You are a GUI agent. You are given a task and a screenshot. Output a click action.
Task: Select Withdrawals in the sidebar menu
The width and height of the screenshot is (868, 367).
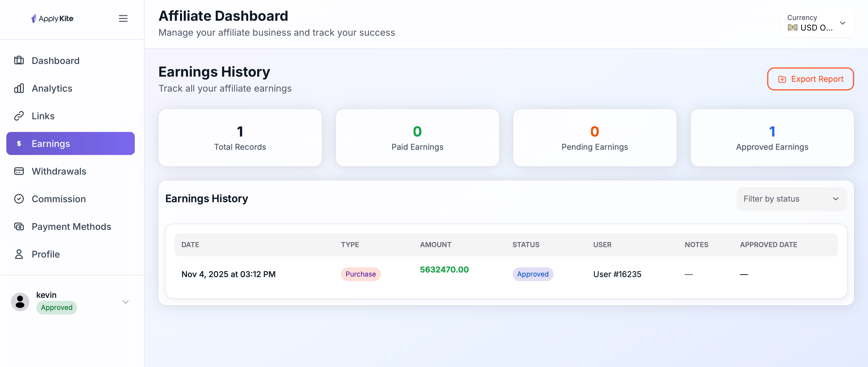(59, 171)
